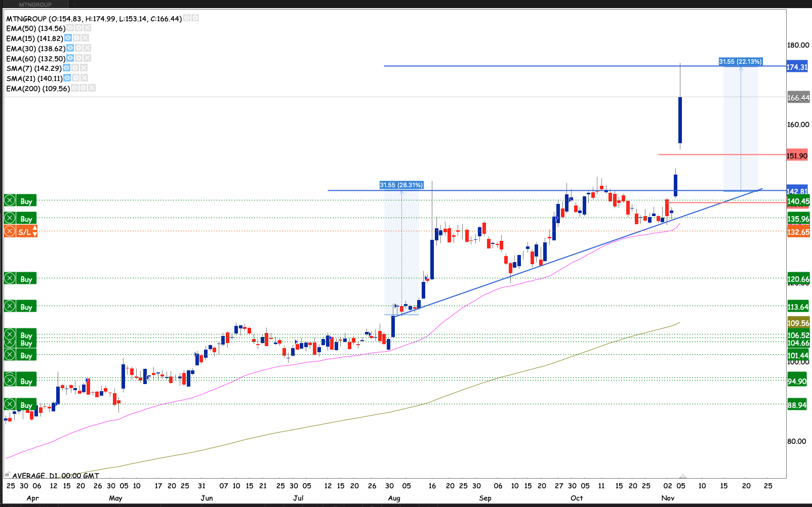812x507 pixels.
Task: Click the Buy label at 113.64 level
Action: 26,307
